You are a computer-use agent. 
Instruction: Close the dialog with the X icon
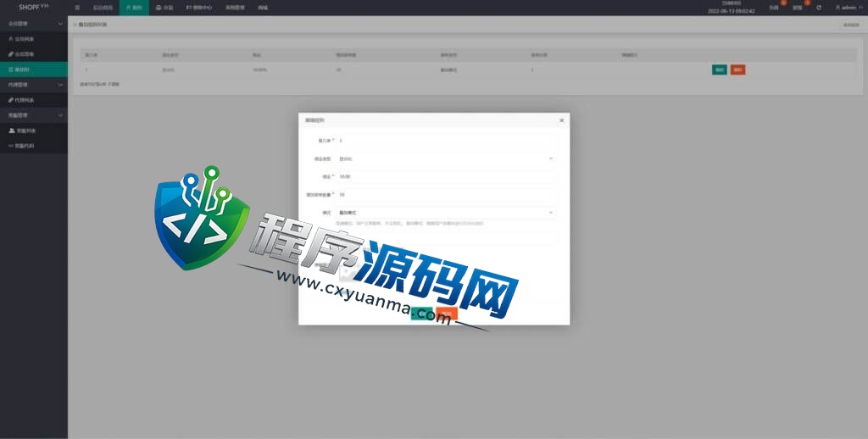click(x=561, y=120)
